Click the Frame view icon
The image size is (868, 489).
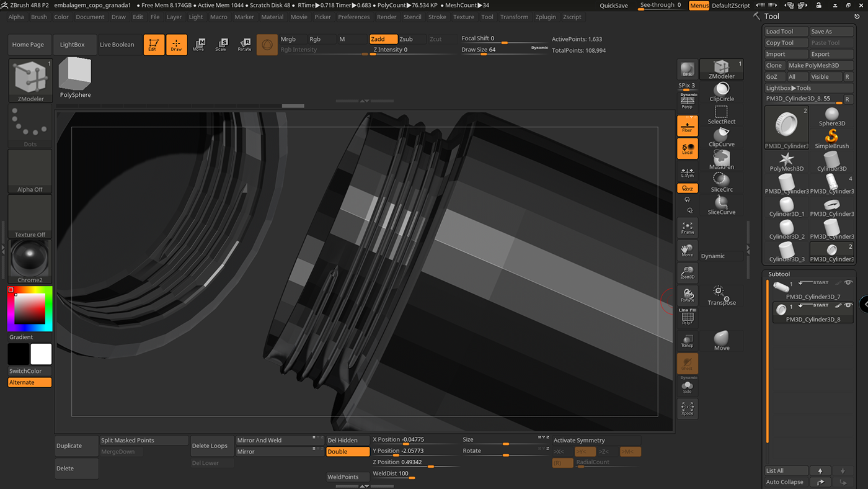(x=687, y=228)
